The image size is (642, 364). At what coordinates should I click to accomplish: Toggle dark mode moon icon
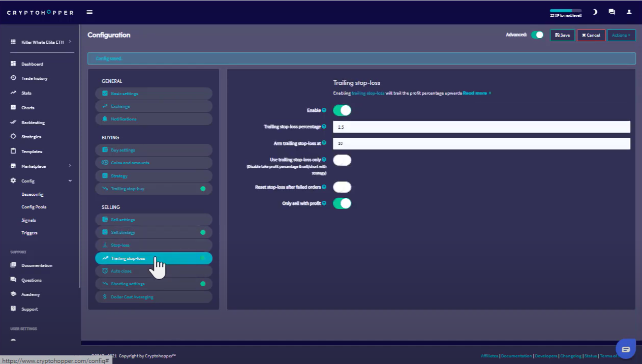[595, 12]
